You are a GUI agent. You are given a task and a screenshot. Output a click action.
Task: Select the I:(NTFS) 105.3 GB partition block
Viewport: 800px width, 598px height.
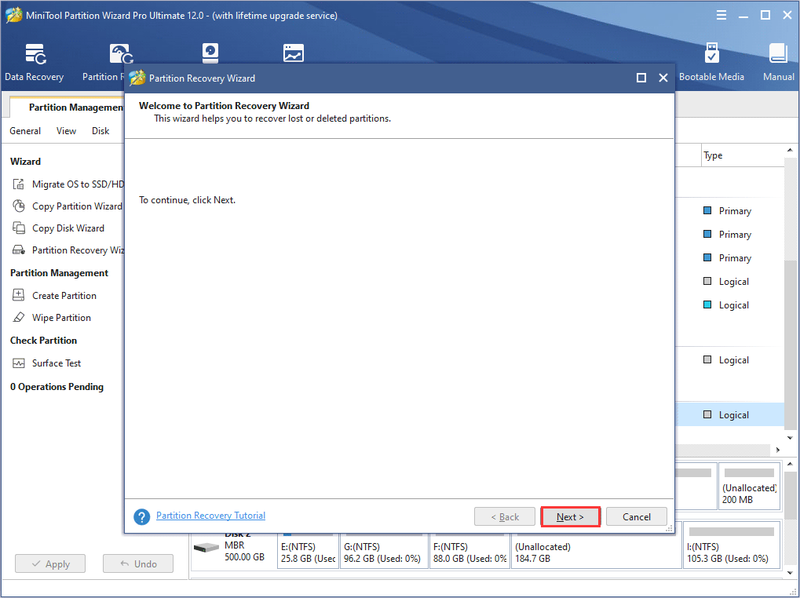click(x=732, y=545)
